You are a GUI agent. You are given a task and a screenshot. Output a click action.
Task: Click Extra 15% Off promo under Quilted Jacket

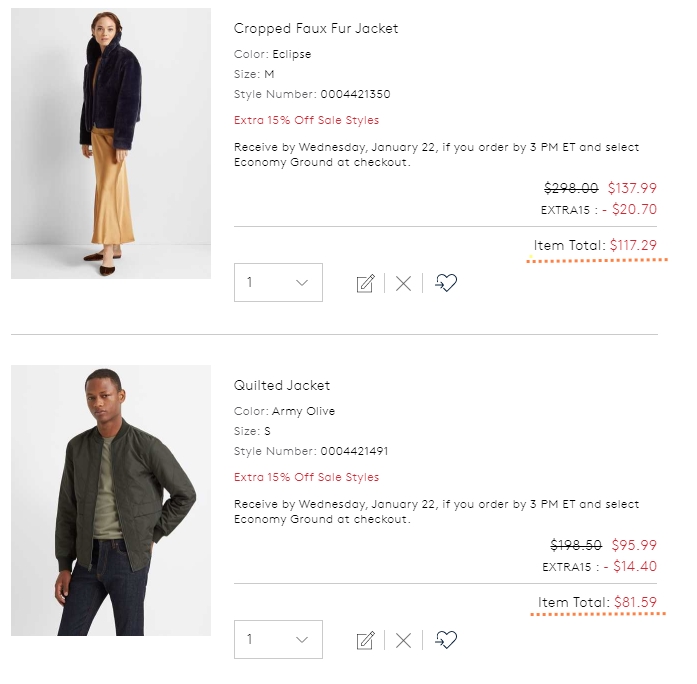pos(306,477)
